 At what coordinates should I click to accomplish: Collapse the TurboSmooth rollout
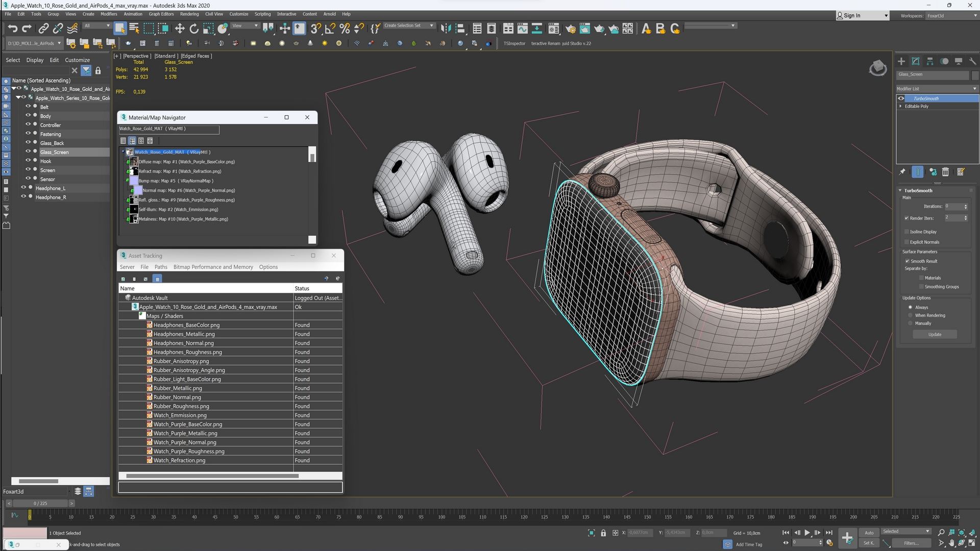click(900, 190)
